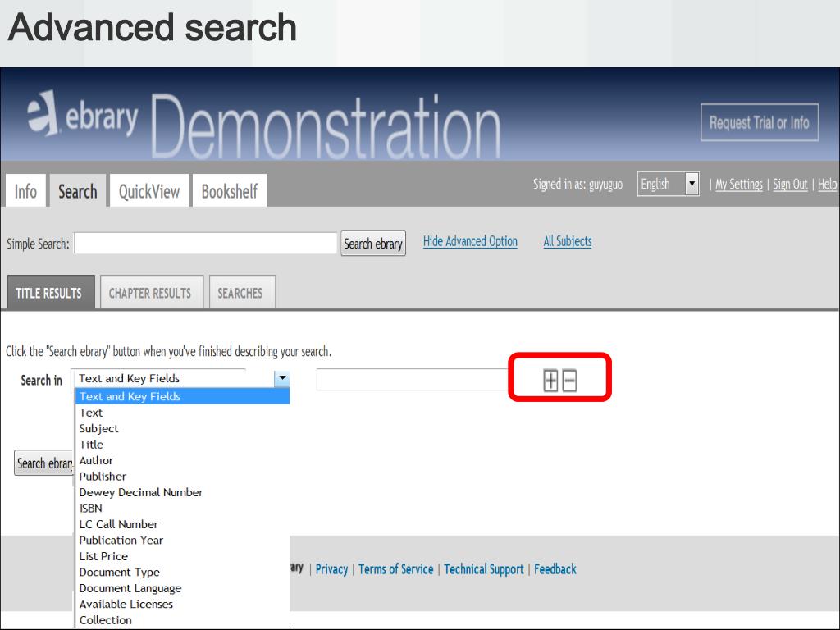This screenshot has width=840, height=630.
Task: Choose 'Subject' from the dropdown list
Action: (x=182, y=428)
